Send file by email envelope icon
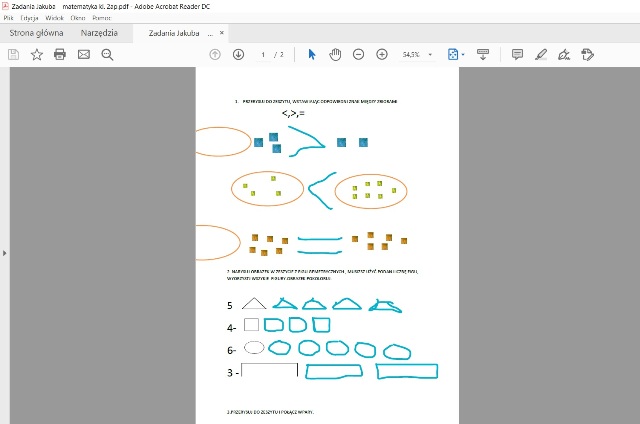This screenshot has height=424, width=640. (84, 54)
